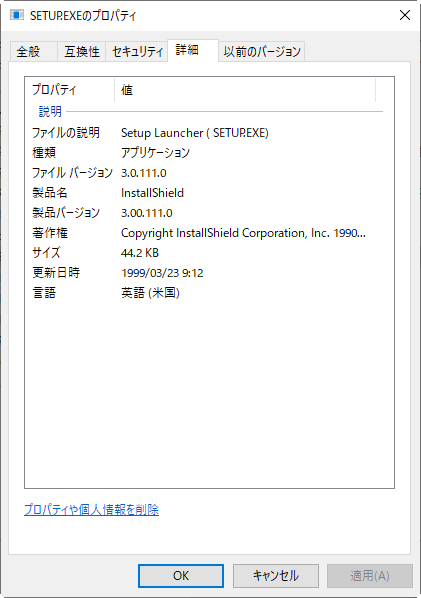Click the InstallShield product name value
Viewport: 421px width, 598px height.
[153, 193]
